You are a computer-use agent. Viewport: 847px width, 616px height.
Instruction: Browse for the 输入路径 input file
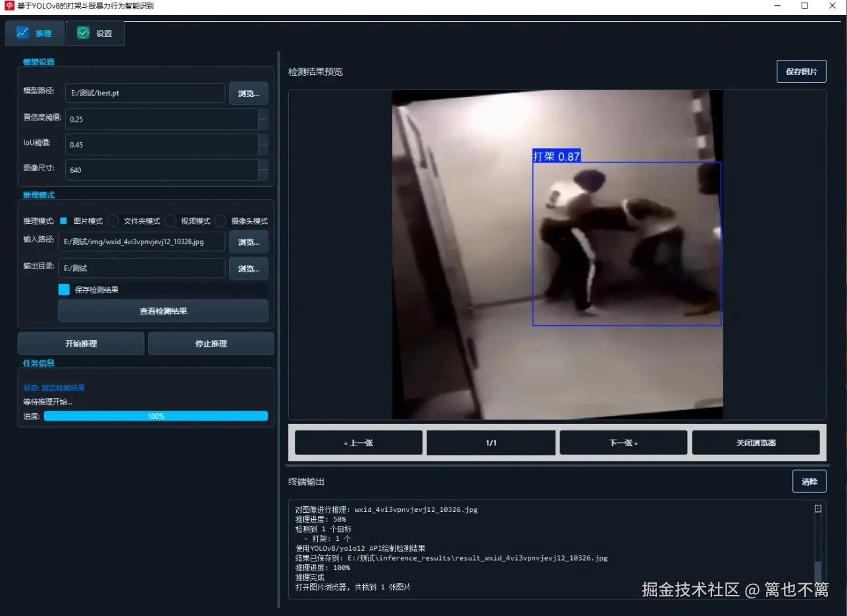coord(249,242)
